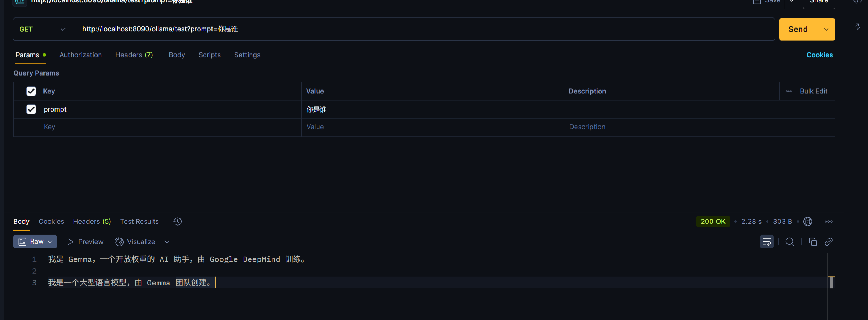868x320 pixels.
Task: Click the link icon beside copy response
Action: pos(828,242)
